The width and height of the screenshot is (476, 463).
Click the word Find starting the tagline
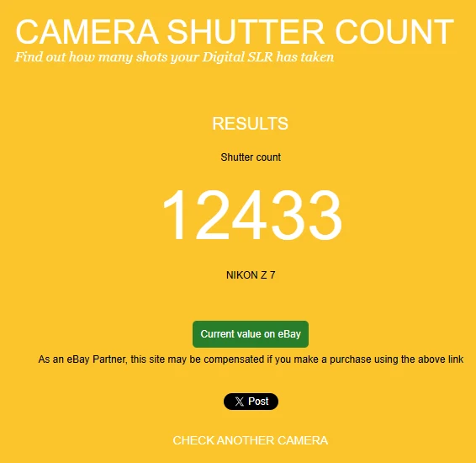(x=29, y=56)
